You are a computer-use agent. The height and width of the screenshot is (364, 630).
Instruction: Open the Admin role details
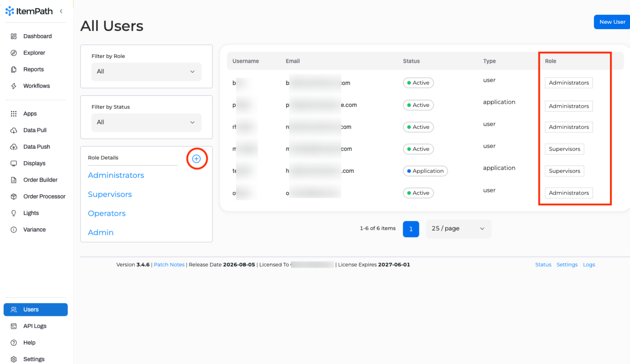click(x=101, y=233)
